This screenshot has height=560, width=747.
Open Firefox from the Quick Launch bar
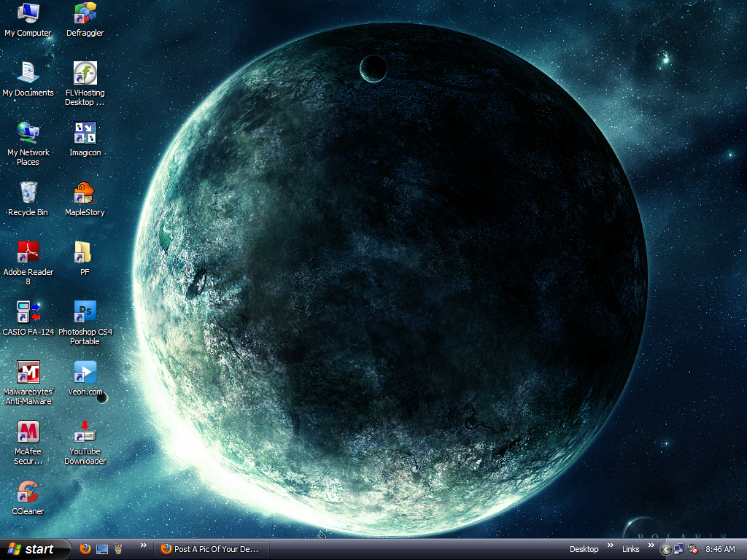(85, 549)
